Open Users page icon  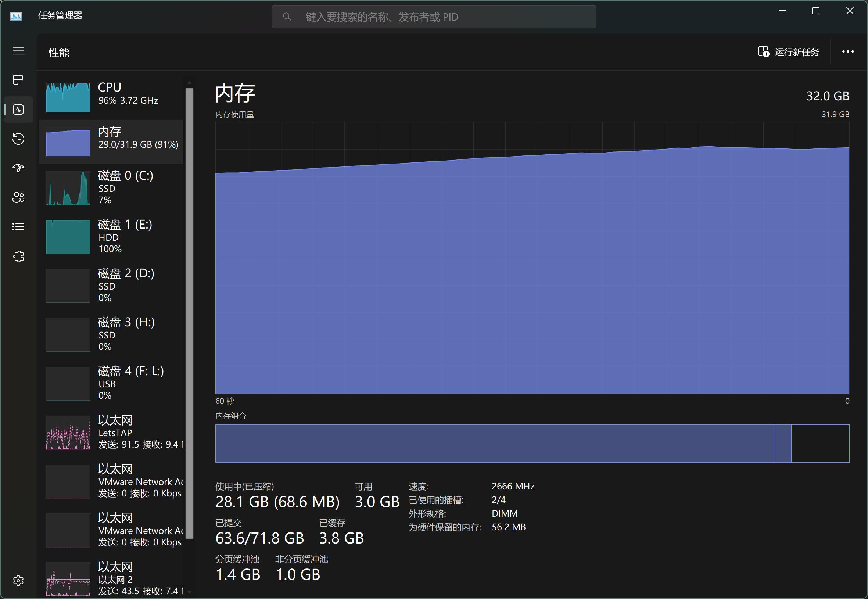pos(18,197)
